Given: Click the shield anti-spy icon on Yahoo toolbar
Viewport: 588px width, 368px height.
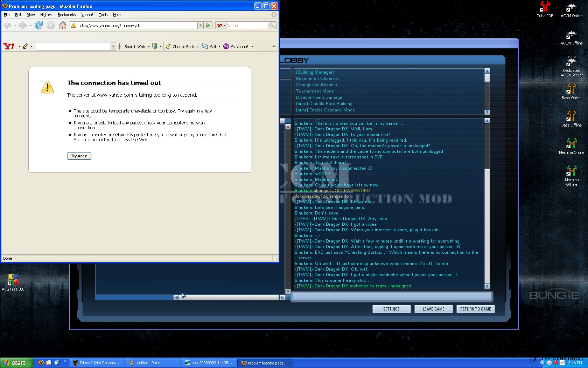Looking at the screenshot, I should coord(155,46).
